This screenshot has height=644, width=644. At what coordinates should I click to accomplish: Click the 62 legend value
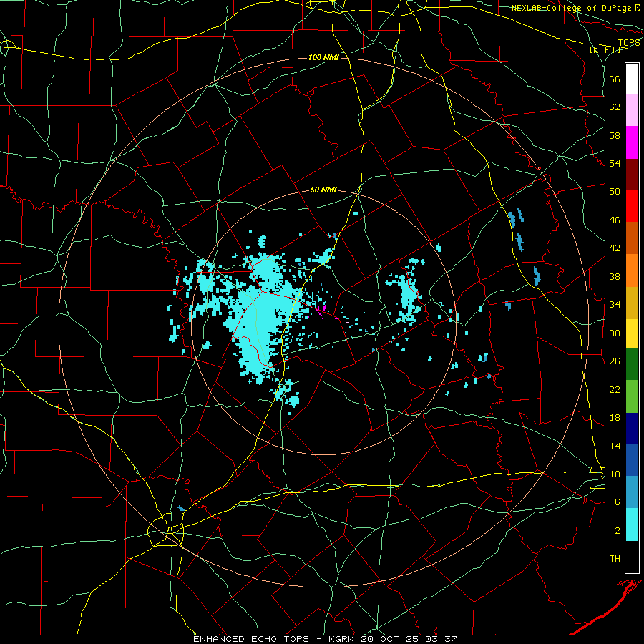tap(615, 107)
